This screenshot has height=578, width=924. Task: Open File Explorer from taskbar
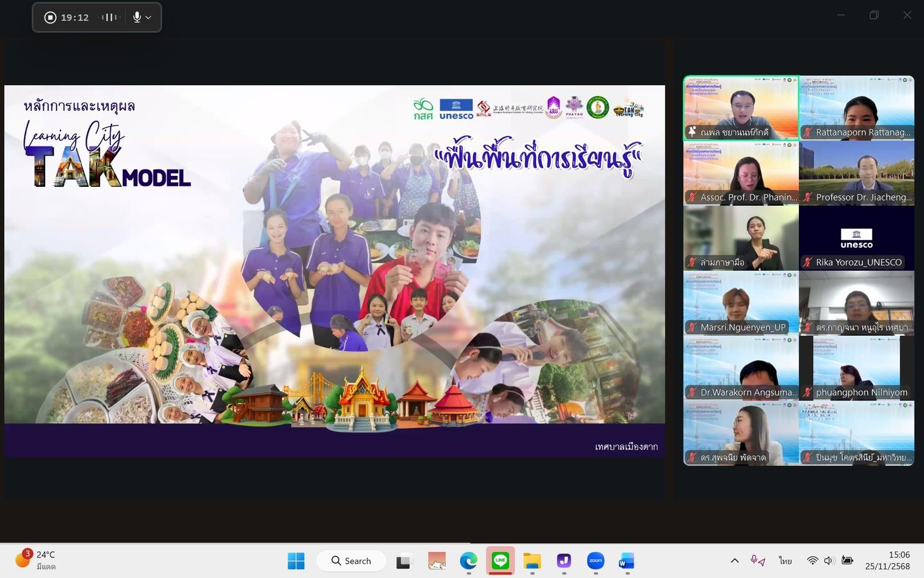coord(532,561)
